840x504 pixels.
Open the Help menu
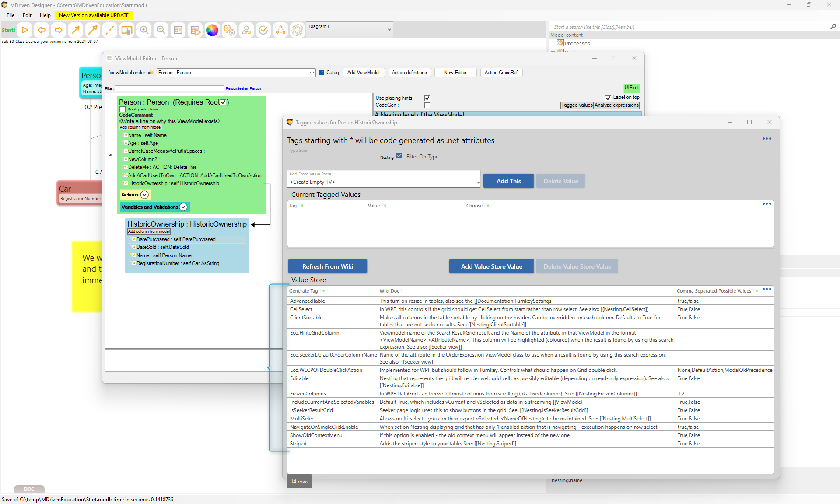[x=45, y=15]
